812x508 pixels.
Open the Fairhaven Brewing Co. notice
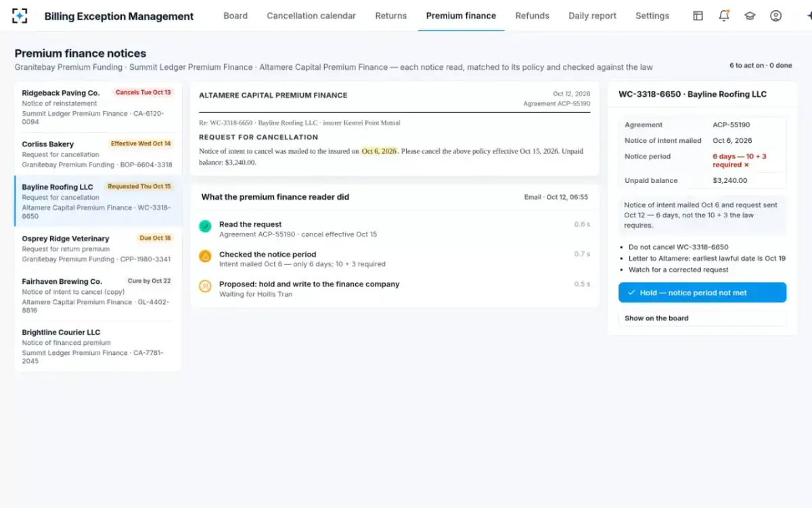[x=98, y=295]
